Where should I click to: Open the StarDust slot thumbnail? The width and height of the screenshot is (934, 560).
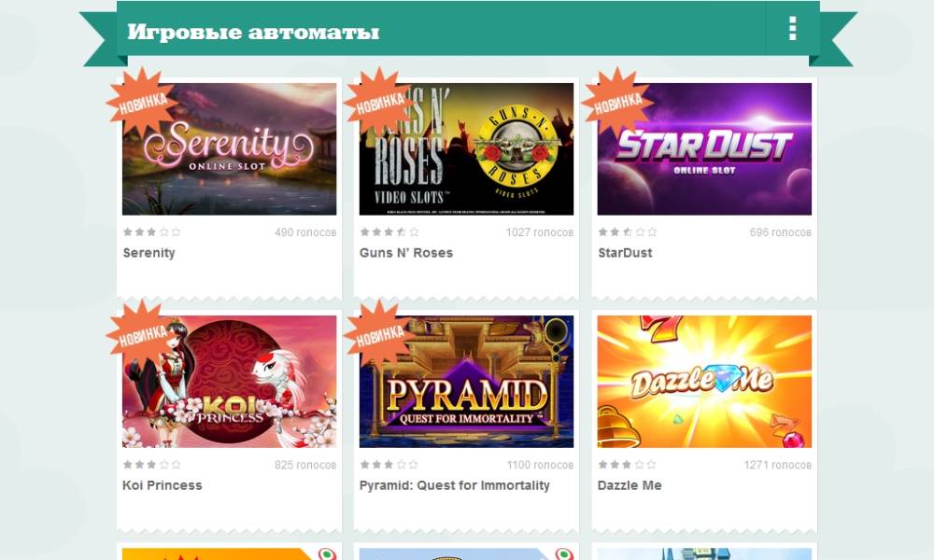pos(704,148)
